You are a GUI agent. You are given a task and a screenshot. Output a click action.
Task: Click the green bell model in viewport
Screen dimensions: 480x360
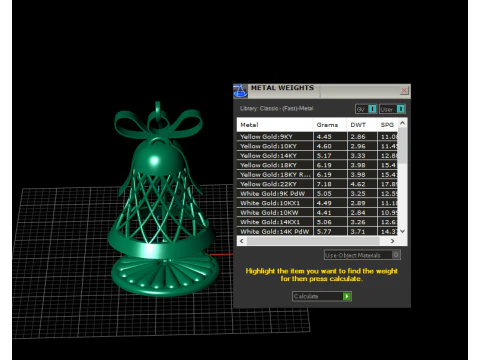pyautogui.click(x=163, y=200)
